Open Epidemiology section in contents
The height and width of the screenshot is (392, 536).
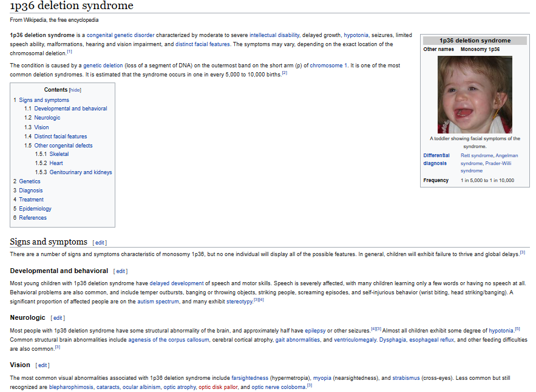click(35, 209)
